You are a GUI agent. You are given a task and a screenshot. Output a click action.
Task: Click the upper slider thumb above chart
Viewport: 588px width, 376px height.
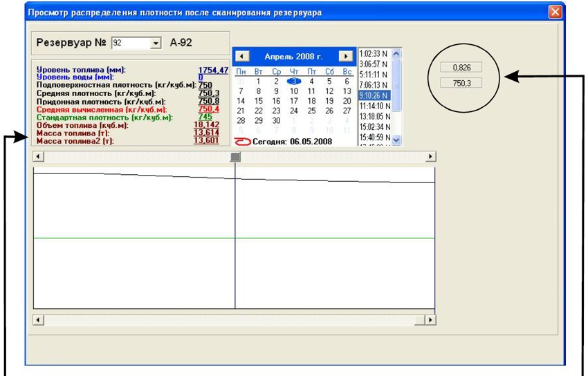click(x=235, y=157)
